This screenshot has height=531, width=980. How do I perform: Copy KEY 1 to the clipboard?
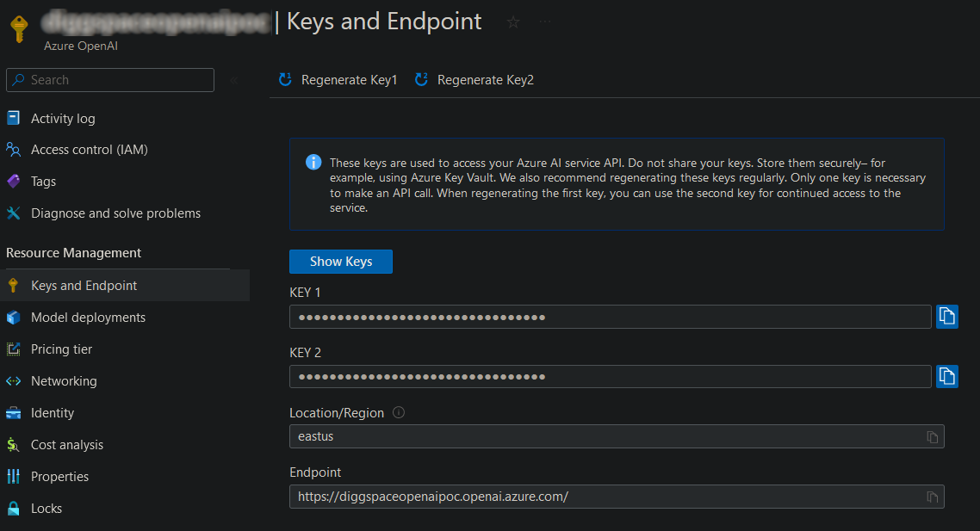pyautogui.click(x=947, y=317)
